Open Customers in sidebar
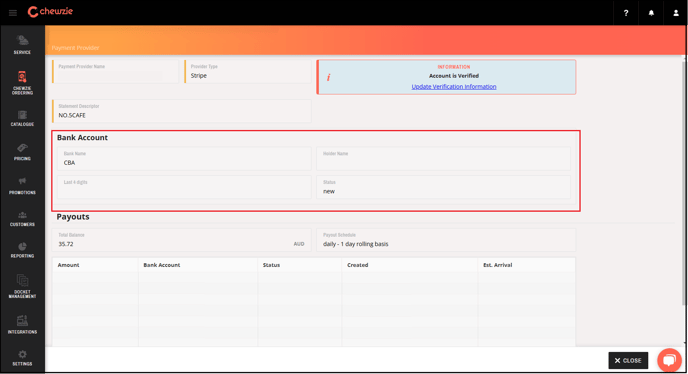 tap(22, 219)
